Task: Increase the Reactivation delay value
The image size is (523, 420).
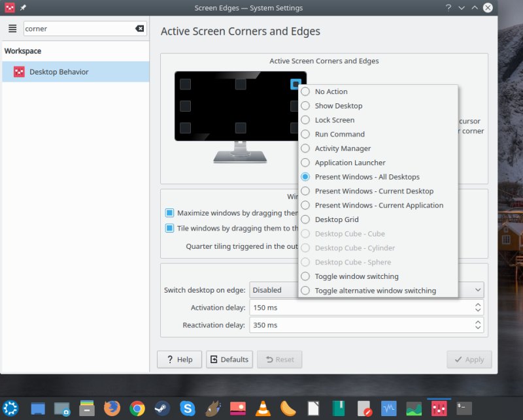Action: [x=478, y=321]
